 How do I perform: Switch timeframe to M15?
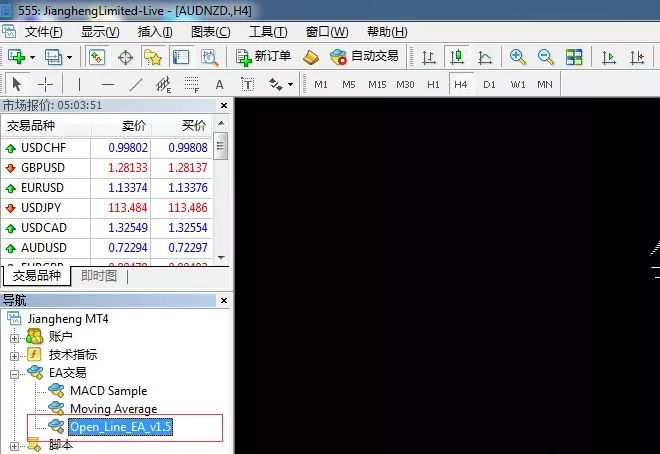(x=377, y=85)
